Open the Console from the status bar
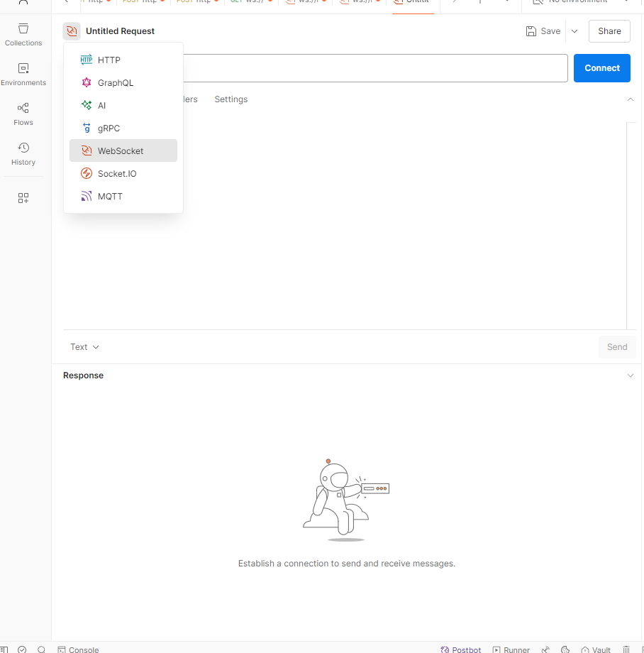The image size is (644, 653). [x=78, y=649]
